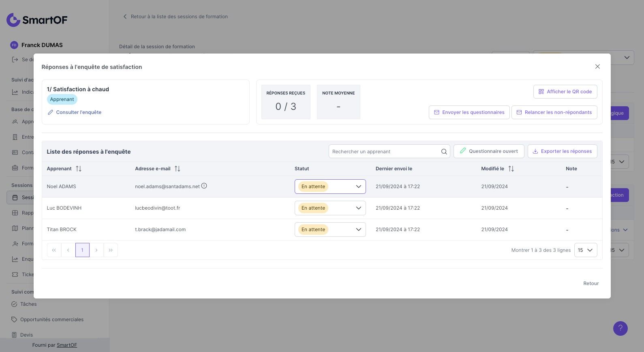The image size is (644, 352).
Task: Open status dropdown for Luc BODEVINH
Action: (x=330, y=208)
